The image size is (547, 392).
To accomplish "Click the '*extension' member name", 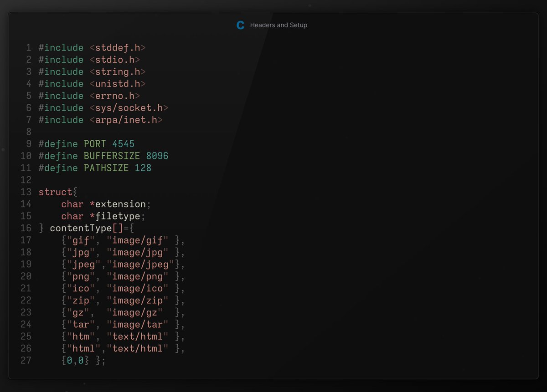I will pyautogui.click(x=118, y=204).
